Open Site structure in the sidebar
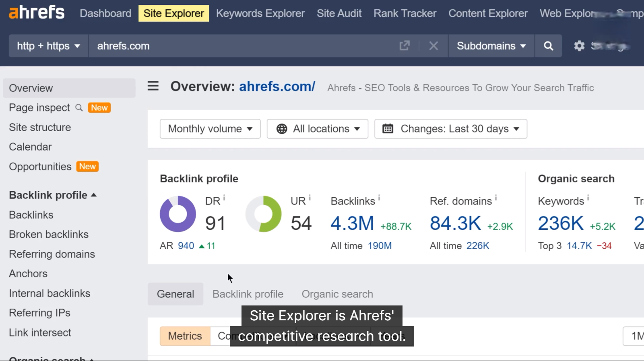This screenshot has height=361, width=644. (x=40, y=128)
